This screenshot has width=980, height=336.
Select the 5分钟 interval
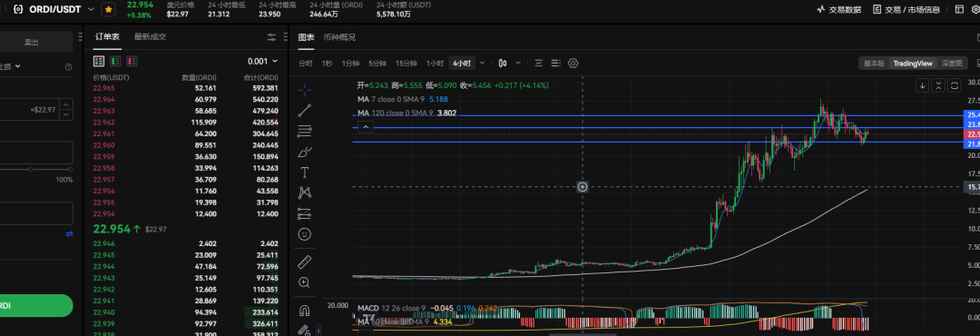[x=377, y=64]
